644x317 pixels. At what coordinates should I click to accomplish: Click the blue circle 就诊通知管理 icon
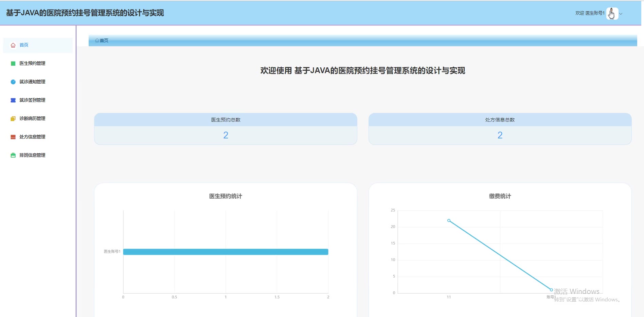pos(13,82)
